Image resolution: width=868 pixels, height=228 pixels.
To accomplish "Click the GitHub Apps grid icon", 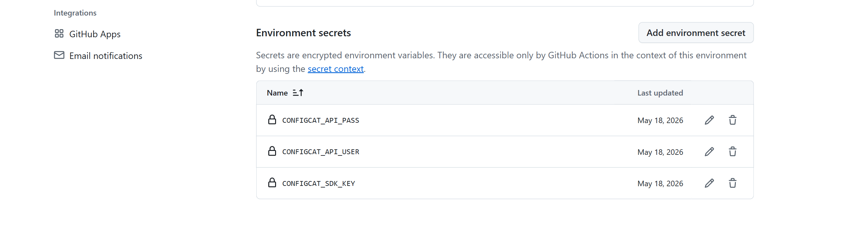I will (x=59, y=34).
